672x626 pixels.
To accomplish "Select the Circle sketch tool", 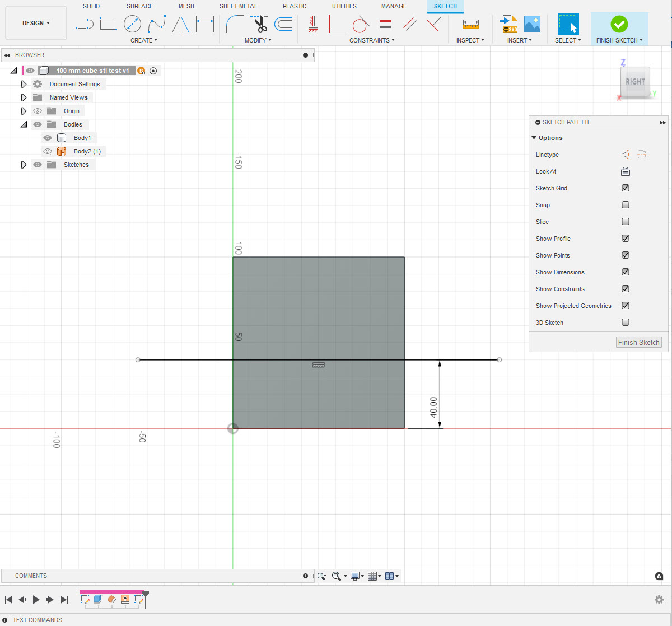I will point(133,24).
